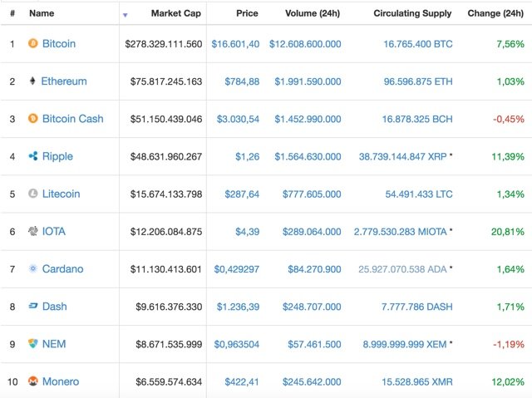Click the IOTA logo icon

(33, 231)
